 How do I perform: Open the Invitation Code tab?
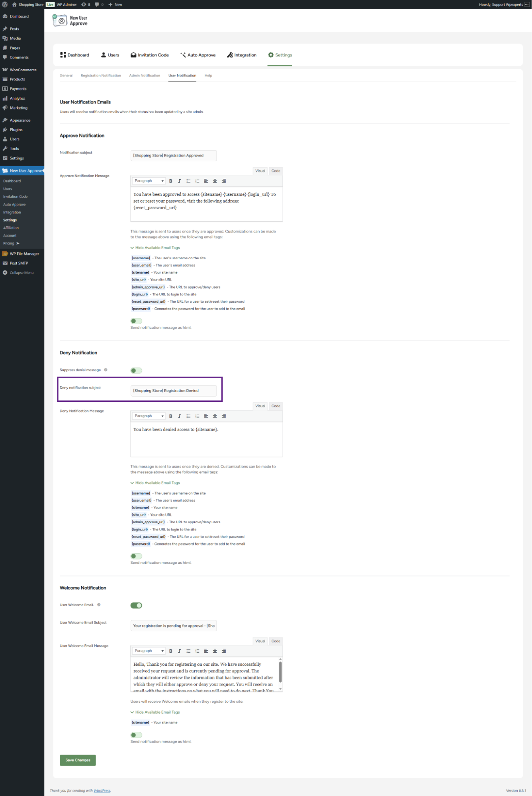coord(150,55)
